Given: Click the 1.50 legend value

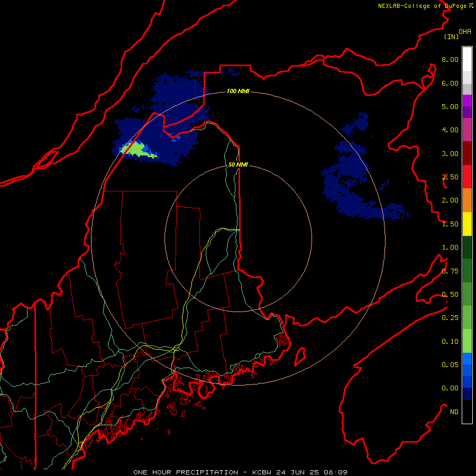Looking at the screenshot, I should point(450,224).
